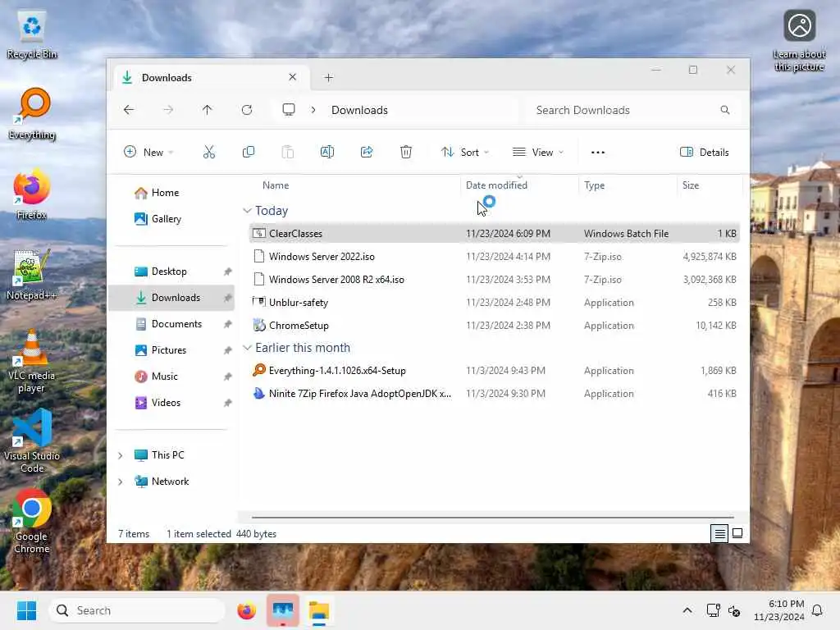Open Home in navigation pane
Screen dimensions: 840x630
(x=171, y=193)
